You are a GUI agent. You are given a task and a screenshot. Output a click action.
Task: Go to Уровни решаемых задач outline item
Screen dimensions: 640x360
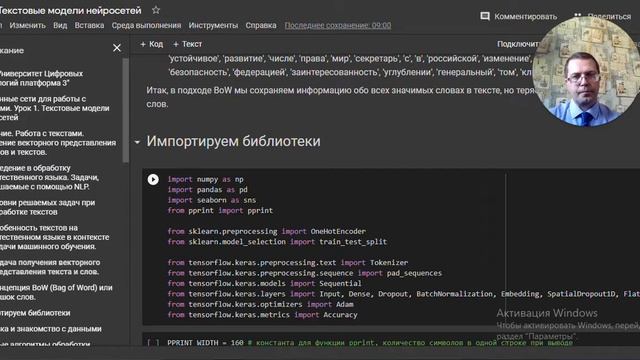pos(48,207)
